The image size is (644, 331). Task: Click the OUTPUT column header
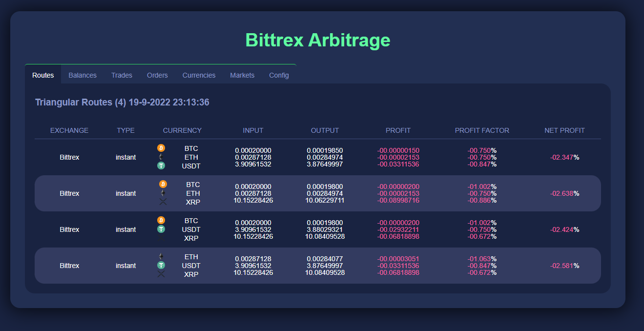325,130
